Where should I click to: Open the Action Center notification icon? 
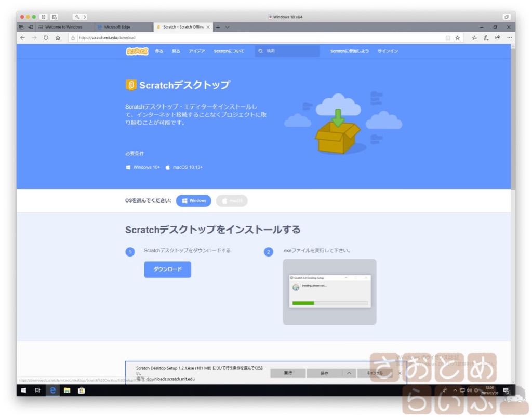[506, 390]
